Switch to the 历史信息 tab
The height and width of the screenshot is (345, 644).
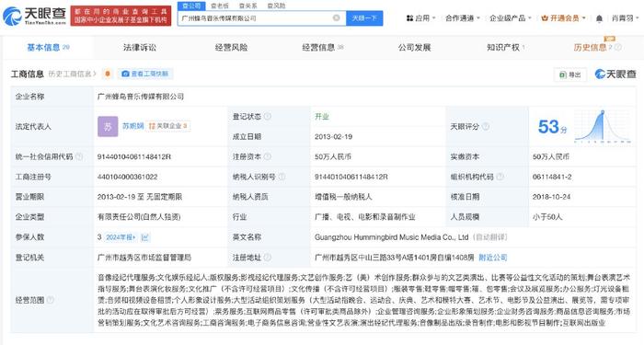[x=590, y=47]
